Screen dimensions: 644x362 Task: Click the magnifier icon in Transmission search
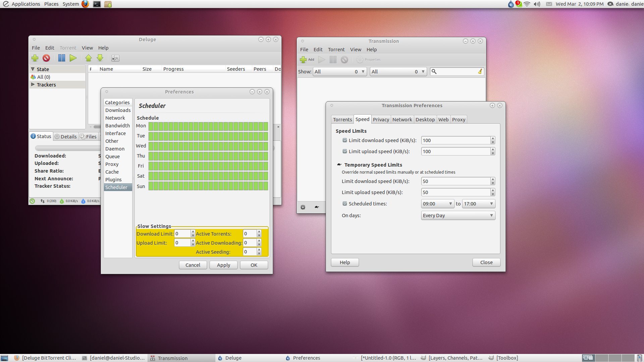pos(434,71)
